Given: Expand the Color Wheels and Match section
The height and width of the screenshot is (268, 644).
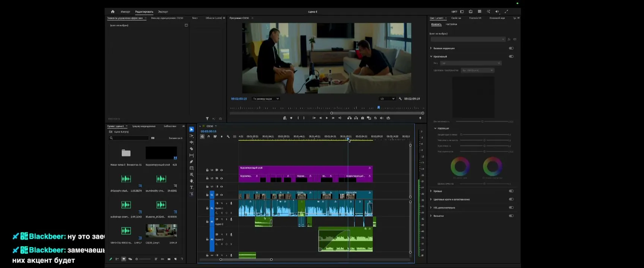Looking at the screenshot, I should point(431,199).
